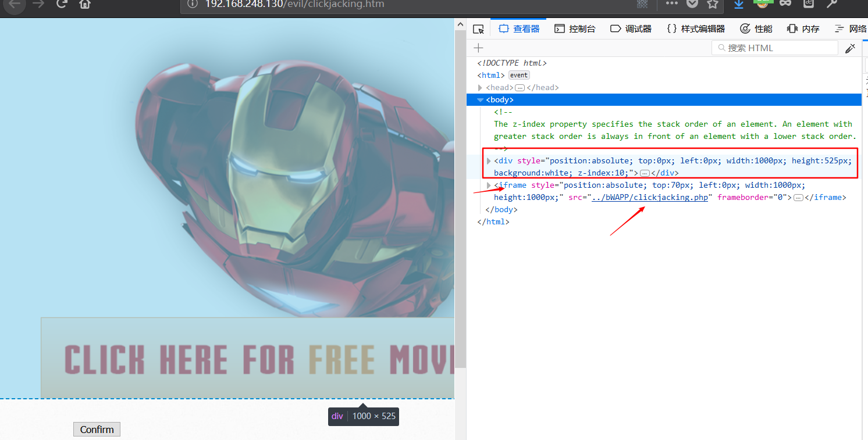Select the <!DOCTYPE html> line

[x=512, y=63]
